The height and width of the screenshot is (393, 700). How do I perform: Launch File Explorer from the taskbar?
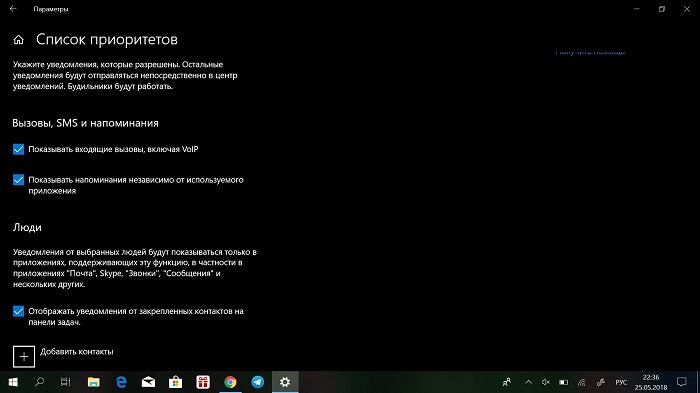coord(93,382)
